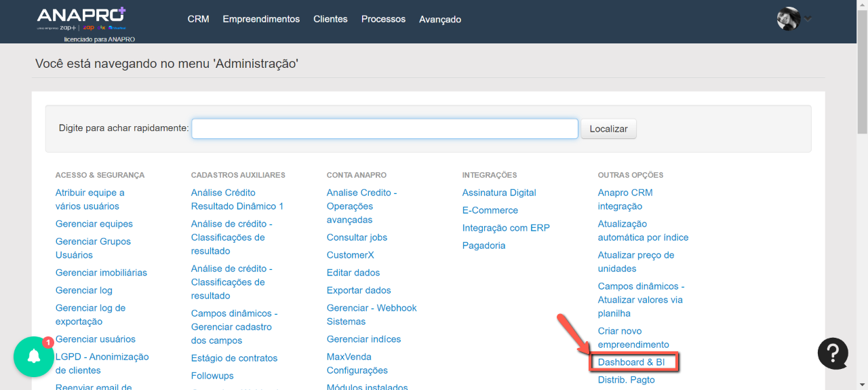The image size is (868, 390).
Task: Click the Localizar button
Action: coord(608,129)
